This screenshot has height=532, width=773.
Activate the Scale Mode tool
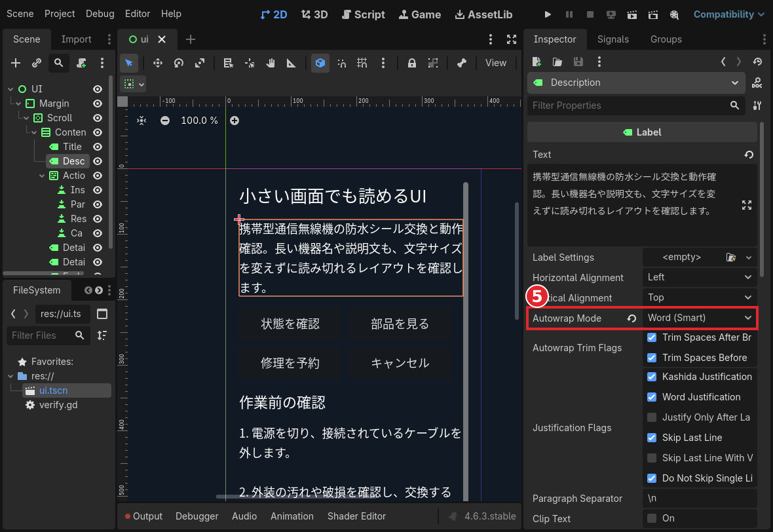(200, 63)
